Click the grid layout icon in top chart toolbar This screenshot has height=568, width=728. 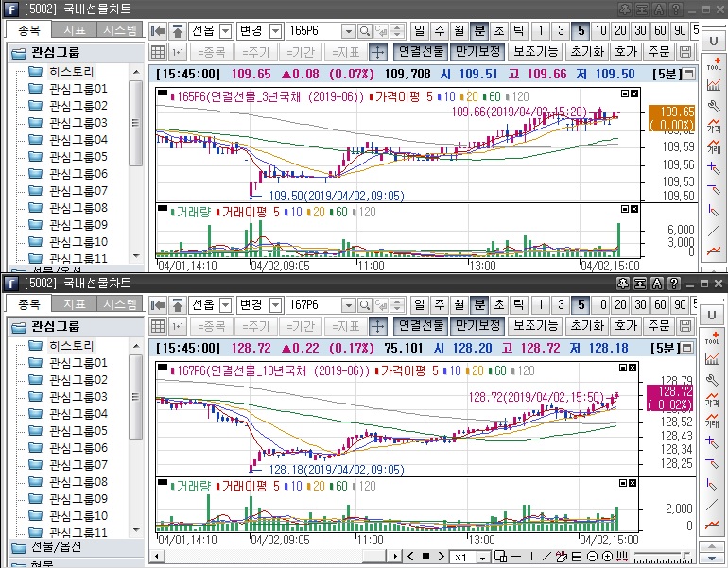[x=158, y=51]
